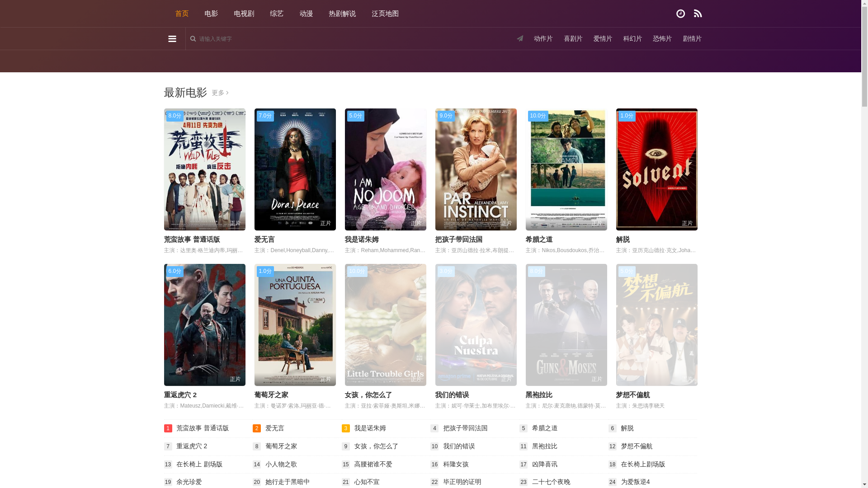The width and height of the screenshot is (868, 488).
Task: Click the search magnifier icon
Action: coord(193,39)
